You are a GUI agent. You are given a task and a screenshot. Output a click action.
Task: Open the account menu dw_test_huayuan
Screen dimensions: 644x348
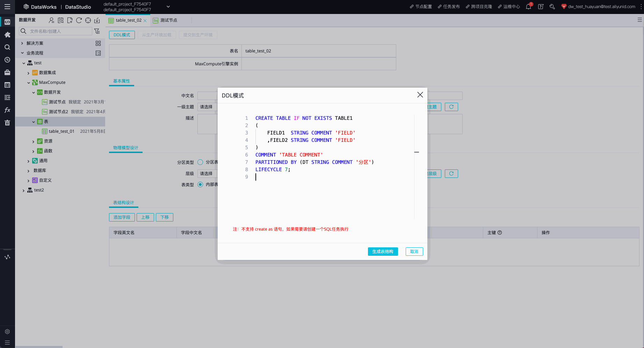coord(598,7)
